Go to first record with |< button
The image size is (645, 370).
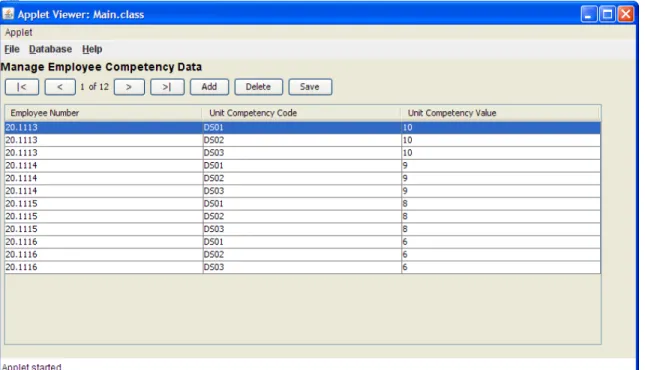(x=22, y=87)
